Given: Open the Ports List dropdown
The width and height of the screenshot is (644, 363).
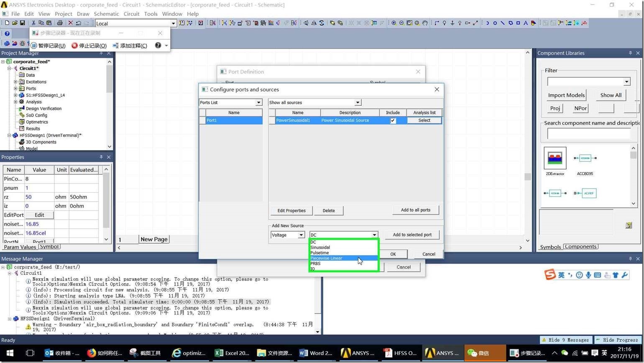Looking at the screenshot, I should (258, 102).
